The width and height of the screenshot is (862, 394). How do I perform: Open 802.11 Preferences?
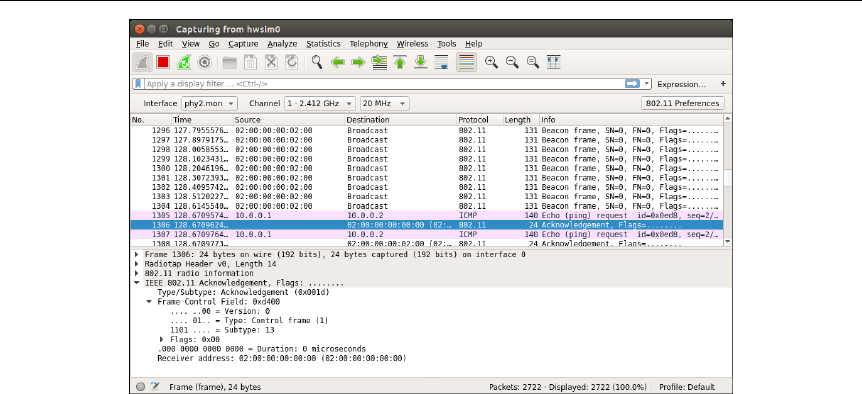[x=683, y=103]
